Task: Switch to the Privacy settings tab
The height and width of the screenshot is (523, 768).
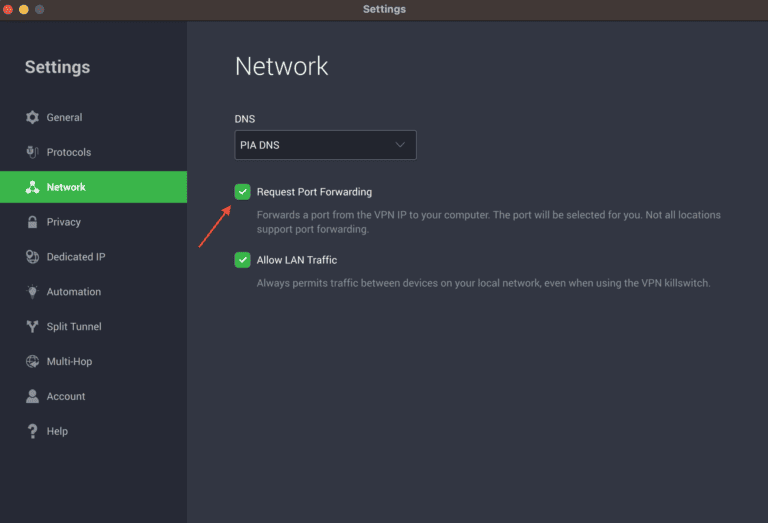Action: (x=64, y=222)
